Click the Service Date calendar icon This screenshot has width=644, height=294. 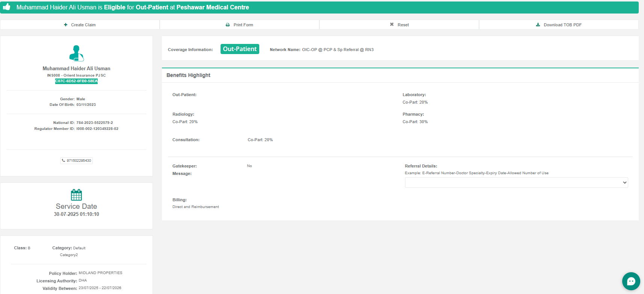(76, 195)
